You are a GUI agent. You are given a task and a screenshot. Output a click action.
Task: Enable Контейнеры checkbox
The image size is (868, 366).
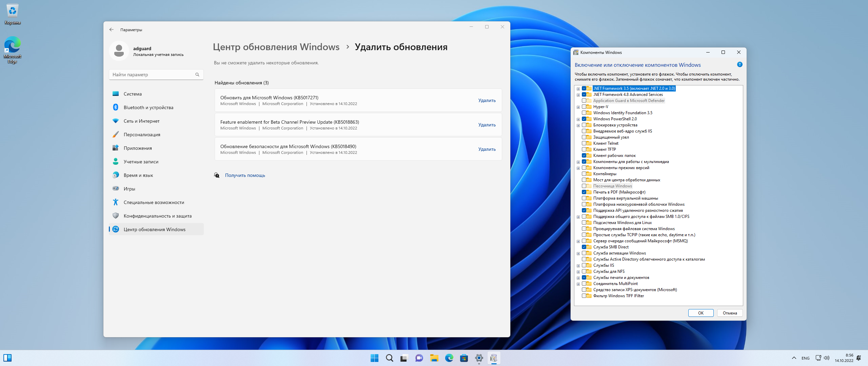pyautogui.click(x=584, y=174)
